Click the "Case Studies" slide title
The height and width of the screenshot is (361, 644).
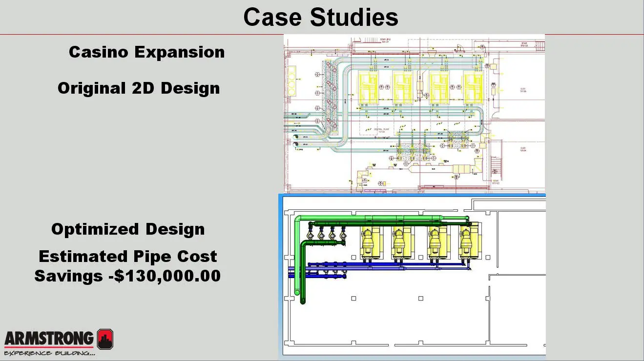pos(321,18)
